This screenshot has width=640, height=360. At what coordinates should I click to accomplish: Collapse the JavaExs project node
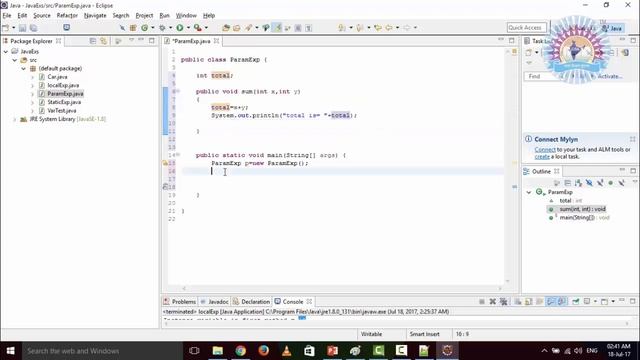pos(6,51)
